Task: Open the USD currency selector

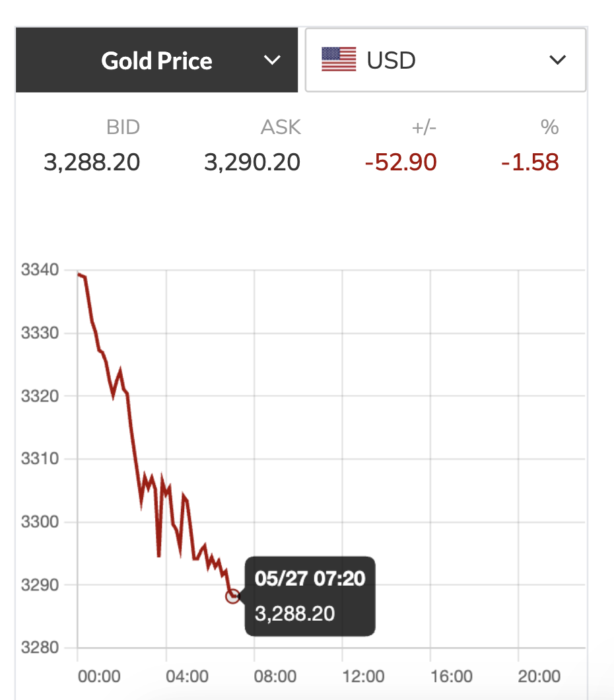Action: coord(445,60)
